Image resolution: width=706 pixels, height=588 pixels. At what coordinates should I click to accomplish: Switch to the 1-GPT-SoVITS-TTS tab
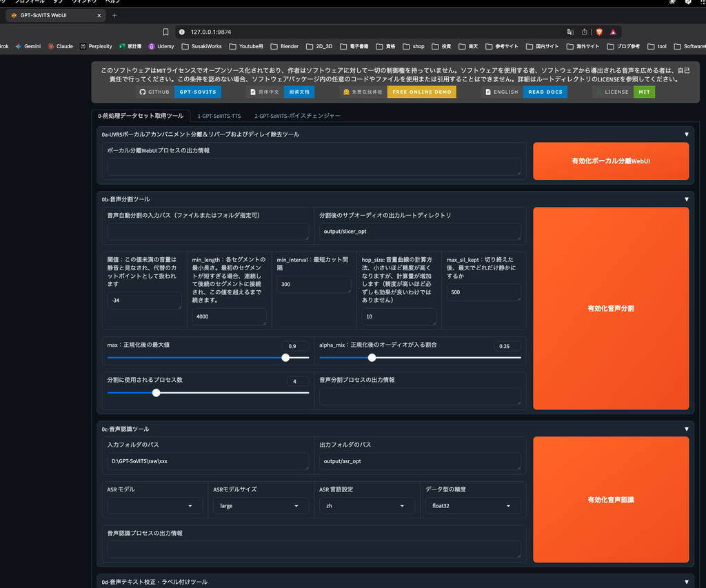(219, 116)
